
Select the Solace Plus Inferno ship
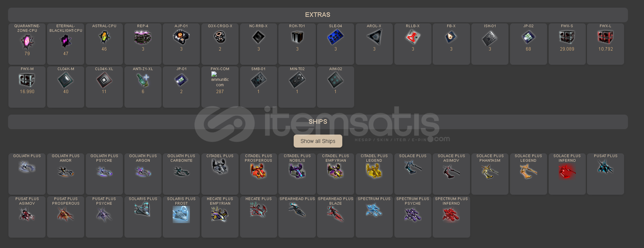567,171
